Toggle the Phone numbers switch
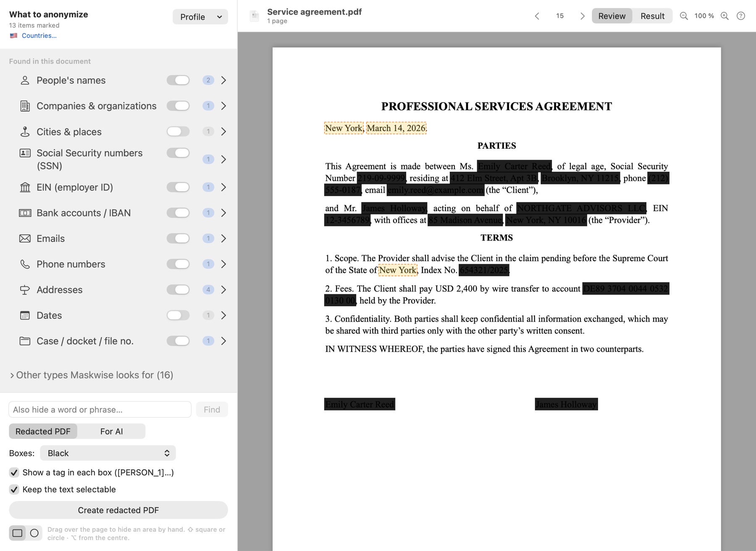Viewport: 756px width, 551px height. (x=178, y=264)
